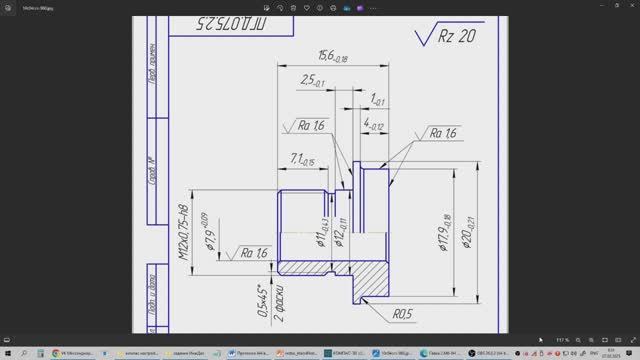Open the Excel taskbar icon
640x360 pixels.
(217, 353)
